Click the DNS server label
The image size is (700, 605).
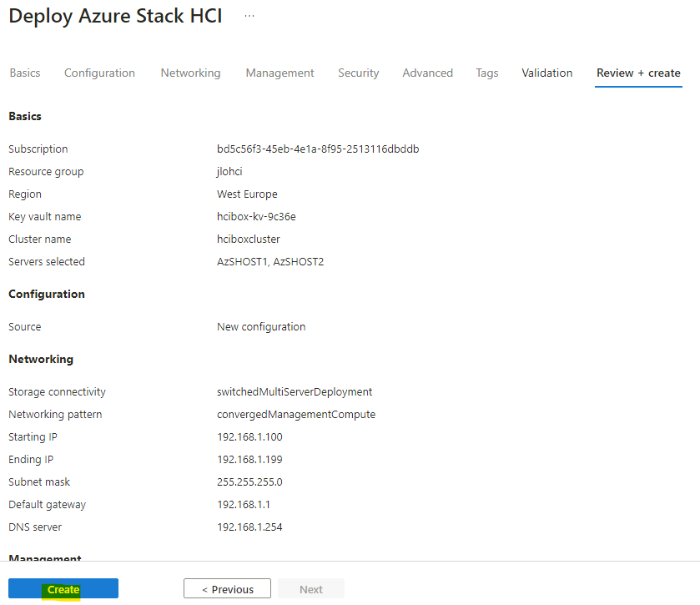point(35,527)
